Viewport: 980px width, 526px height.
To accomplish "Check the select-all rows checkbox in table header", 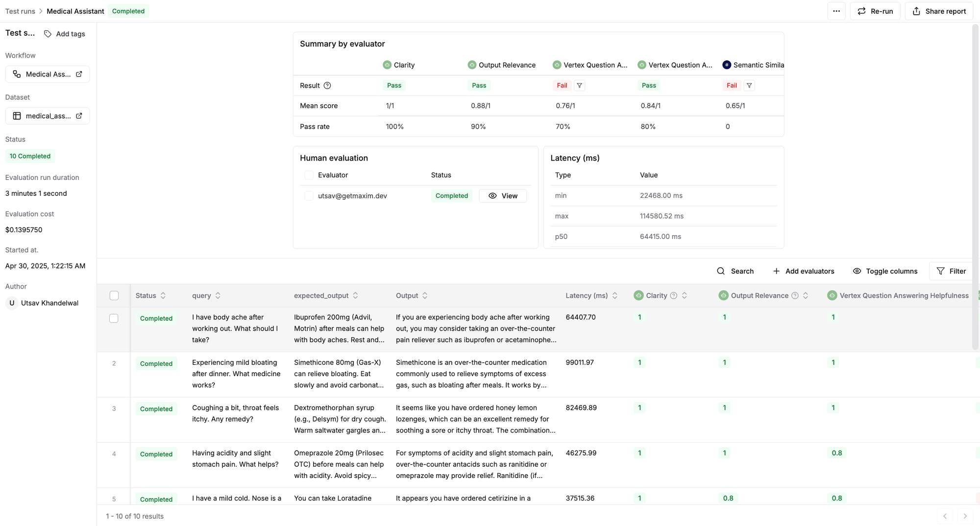I will [x=114, y=296].
